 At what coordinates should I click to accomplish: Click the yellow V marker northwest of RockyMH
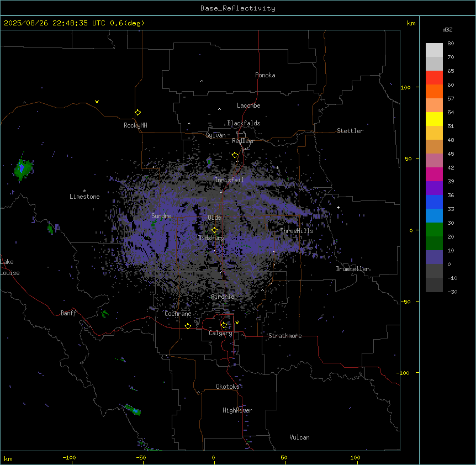coord(97,102)
